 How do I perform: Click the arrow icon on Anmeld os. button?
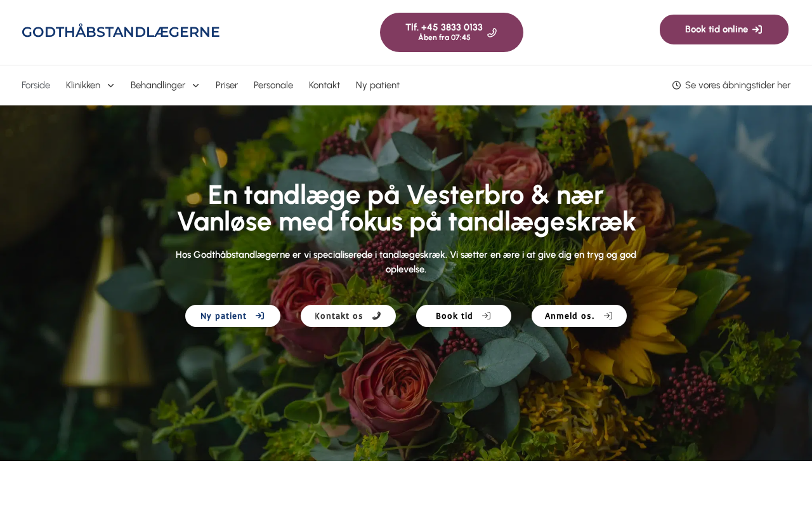[x=608, y=316]
